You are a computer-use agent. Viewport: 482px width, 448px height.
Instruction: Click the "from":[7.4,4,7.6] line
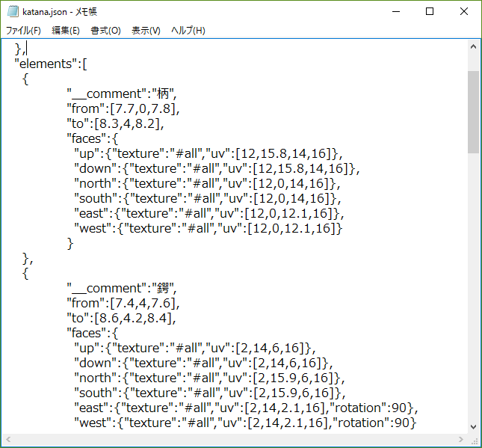[123, 304]
